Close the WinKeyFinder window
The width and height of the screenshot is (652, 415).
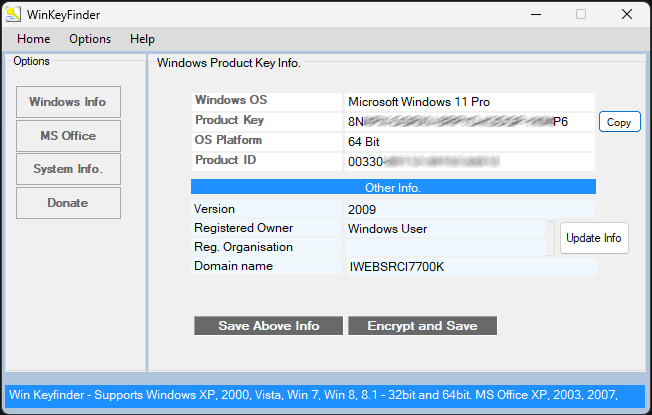(627, 15)
